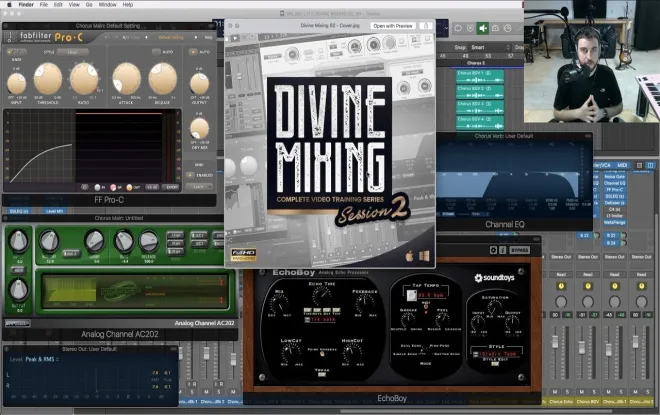
Task: Click the Analog Channel AC202 Input knob
Action: click(19, 240)
